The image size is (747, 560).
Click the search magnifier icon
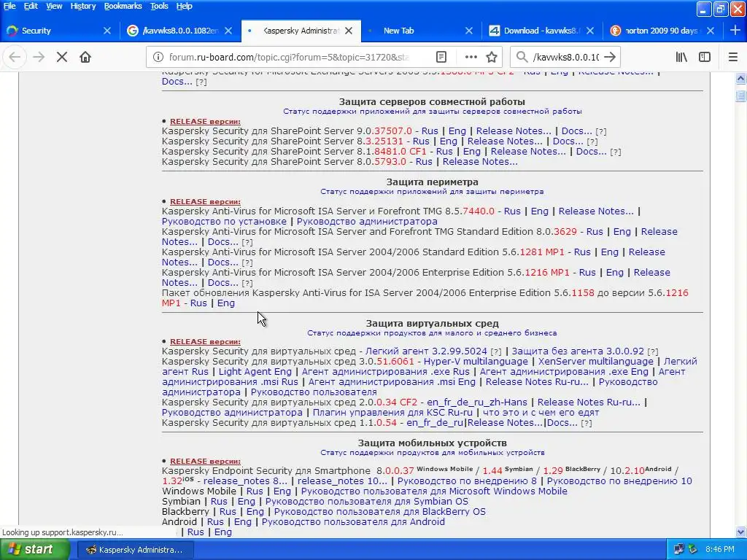pyautogui.click(x=522, y=57)
